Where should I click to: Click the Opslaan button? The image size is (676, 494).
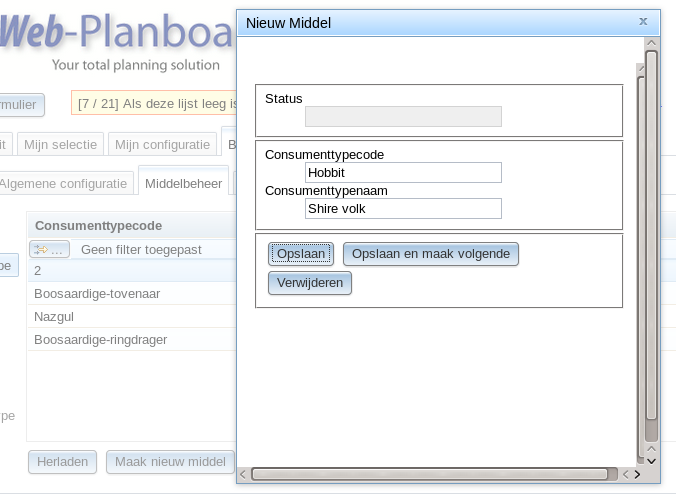(301, 254)
